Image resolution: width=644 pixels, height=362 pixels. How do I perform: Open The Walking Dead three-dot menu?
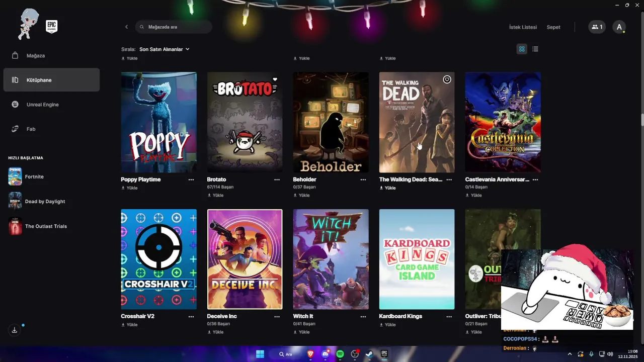click(x=449, y=179)
